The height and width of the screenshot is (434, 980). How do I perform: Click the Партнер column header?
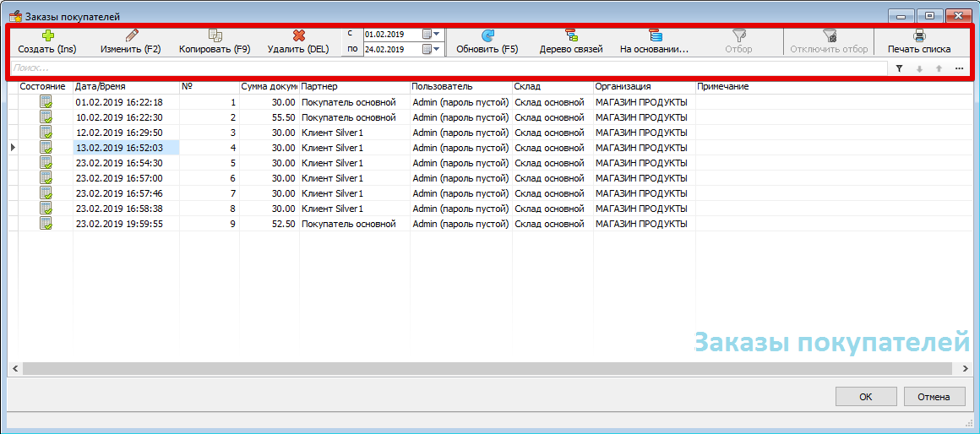tap(355, 87)
